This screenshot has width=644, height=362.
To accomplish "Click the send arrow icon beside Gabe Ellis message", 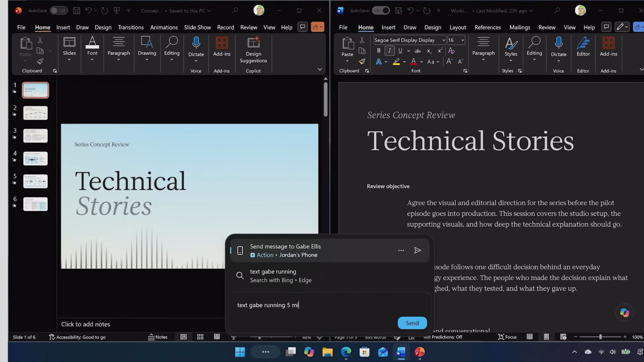I will point(418,250).
